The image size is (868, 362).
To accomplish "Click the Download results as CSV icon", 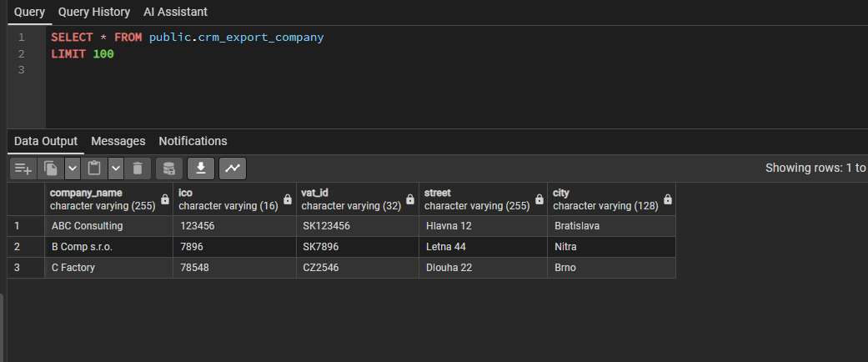I will click(201, 168).
